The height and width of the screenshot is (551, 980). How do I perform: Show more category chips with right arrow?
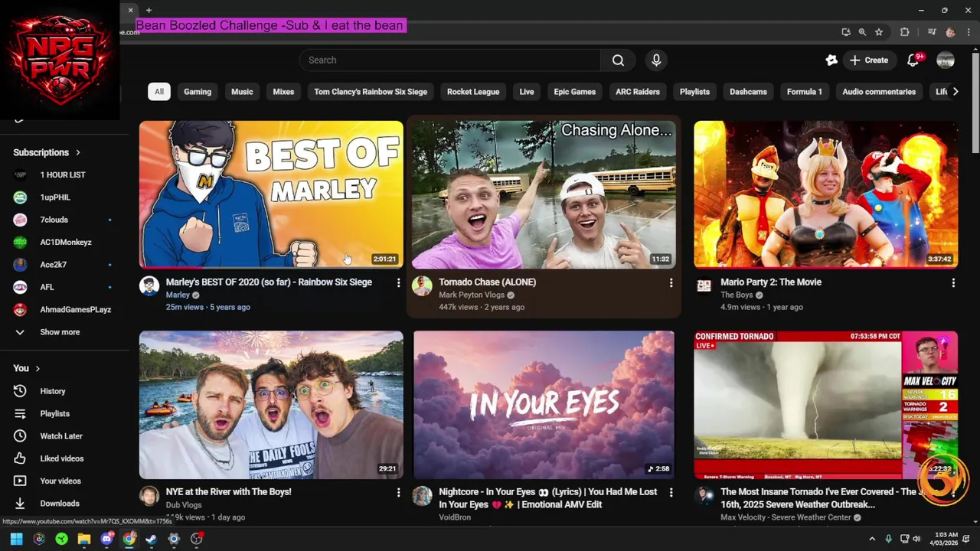[955, 92]
